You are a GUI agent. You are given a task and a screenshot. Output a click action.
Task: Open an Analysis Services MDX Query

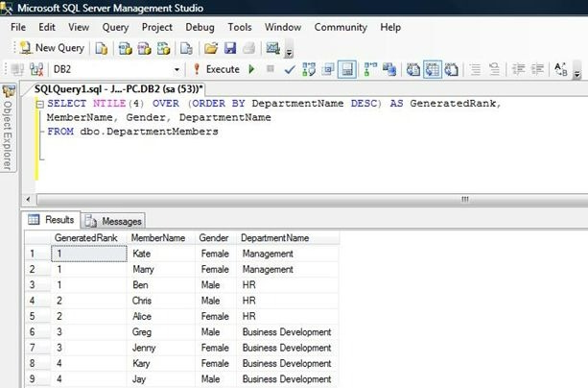click(126, 48)
